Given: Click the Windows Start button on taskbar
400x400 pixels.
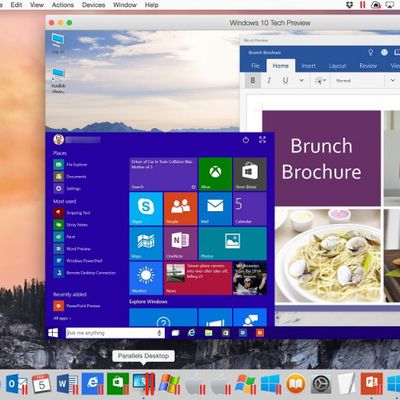Looking at the screenshot, I should (x=53, y=333).
